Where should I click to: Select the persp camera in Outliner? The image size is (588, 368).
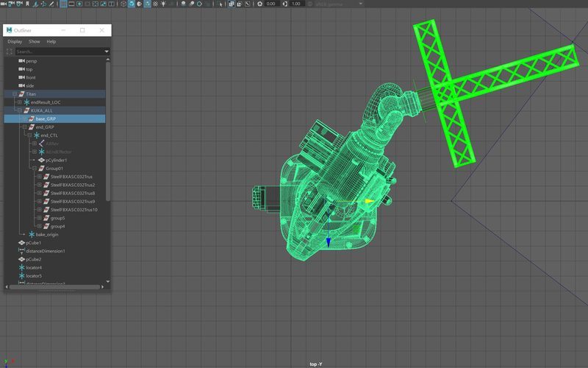32,61
